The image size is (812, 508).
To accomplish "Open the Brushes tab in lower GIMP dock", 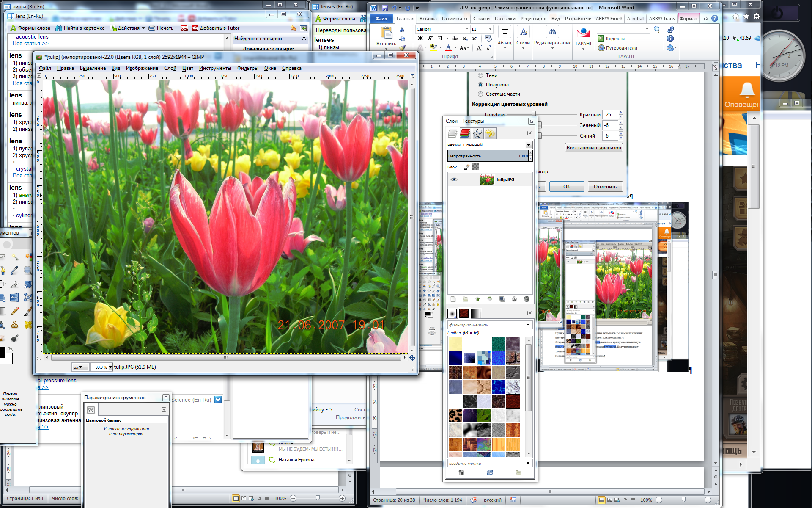I will 452,313.
